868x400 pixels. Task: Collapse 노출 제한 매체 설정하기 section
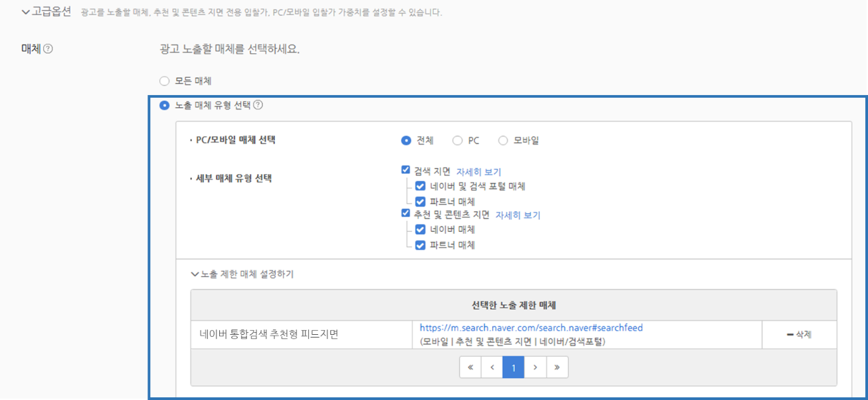click(x=195, y=274)
